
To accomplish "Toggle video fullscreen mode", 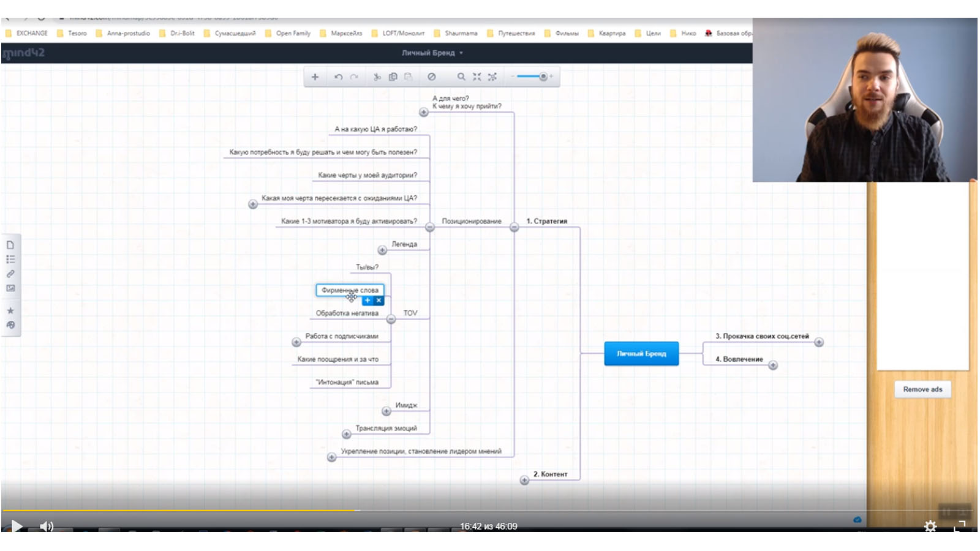I will 960,526.
